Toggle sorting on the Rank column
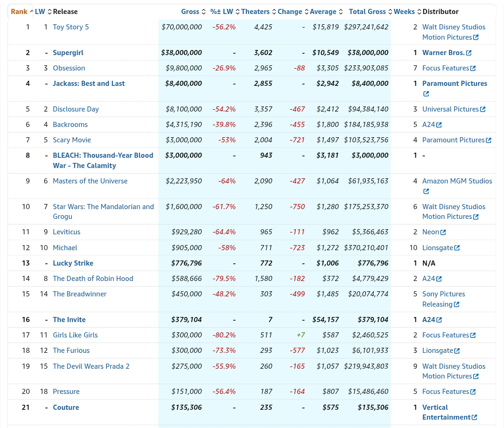504x428 pixels. tap(19, 12)
